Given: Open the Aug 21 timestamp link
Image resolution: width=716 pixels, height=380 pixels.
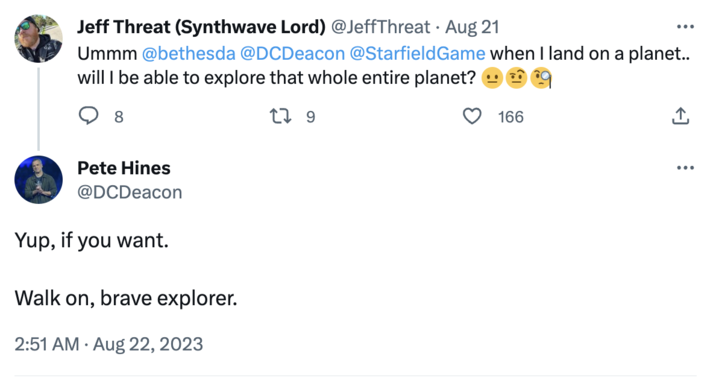Looking at the screenshot, I should pyautogui.click(x=472, y=27).
